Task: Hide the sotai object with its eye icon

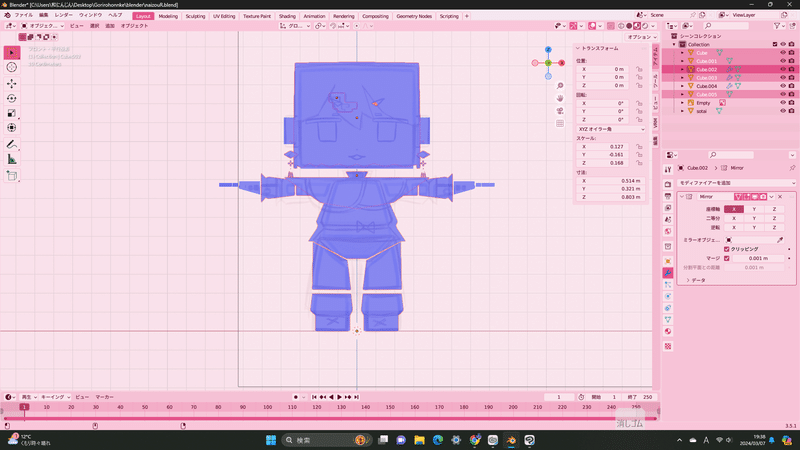Action: 783,111
